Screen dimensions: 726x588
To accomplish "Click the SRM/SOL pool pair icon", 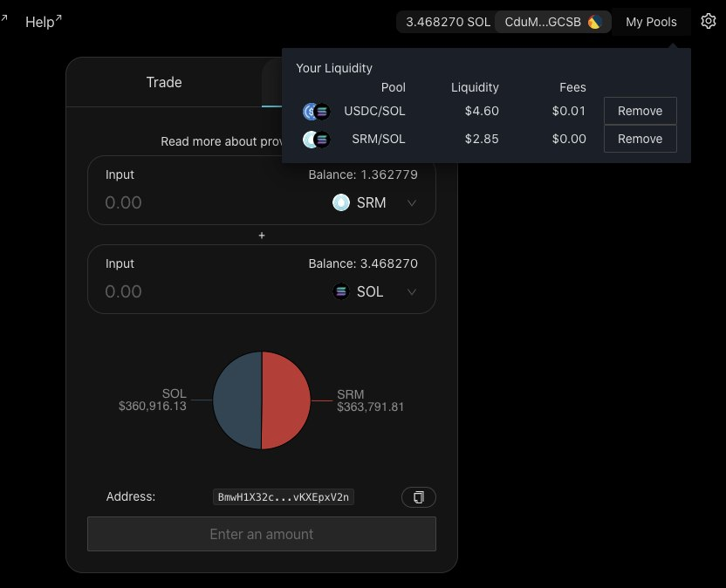I will 316,139.
